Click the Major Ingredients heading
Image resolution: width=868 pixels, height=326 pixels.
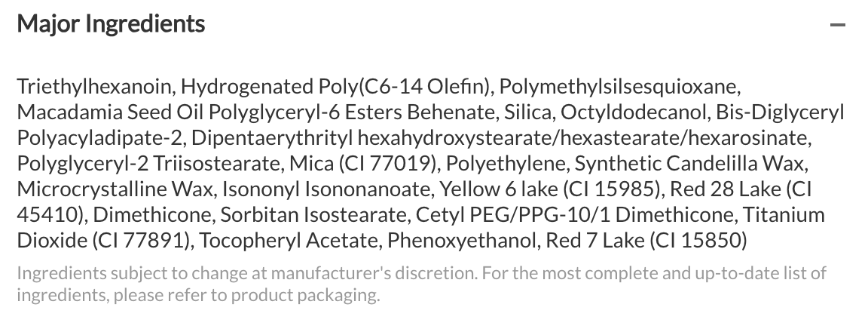click(112, 24)
